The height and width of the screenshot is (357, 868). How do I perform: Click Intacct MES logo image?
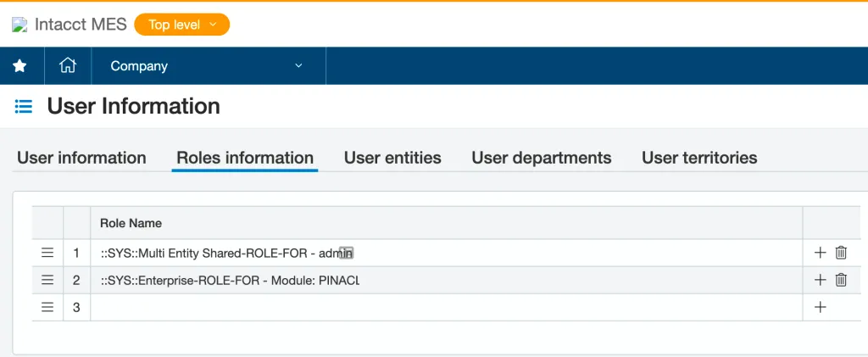tap(20, 25)
